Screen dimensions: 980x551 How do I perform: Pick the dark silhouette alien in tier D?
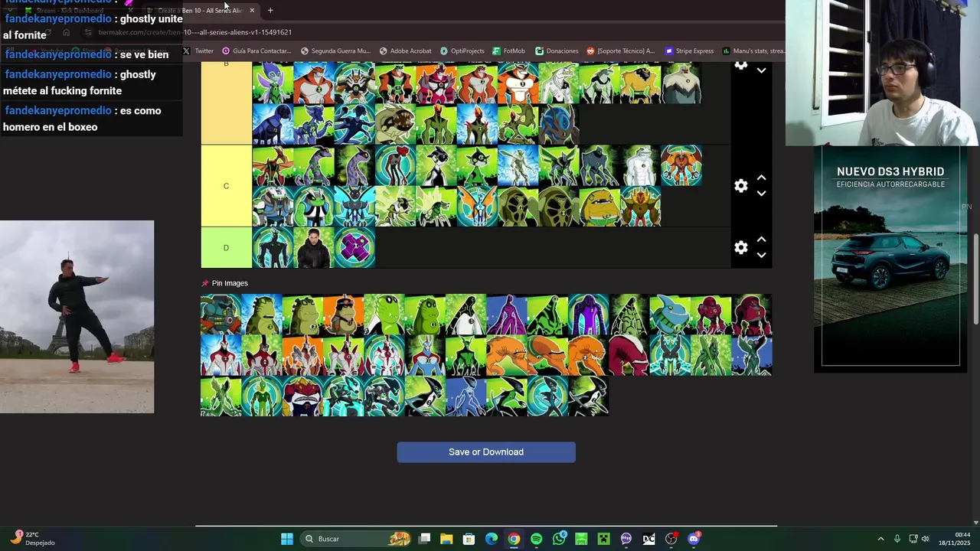(273, 247)
